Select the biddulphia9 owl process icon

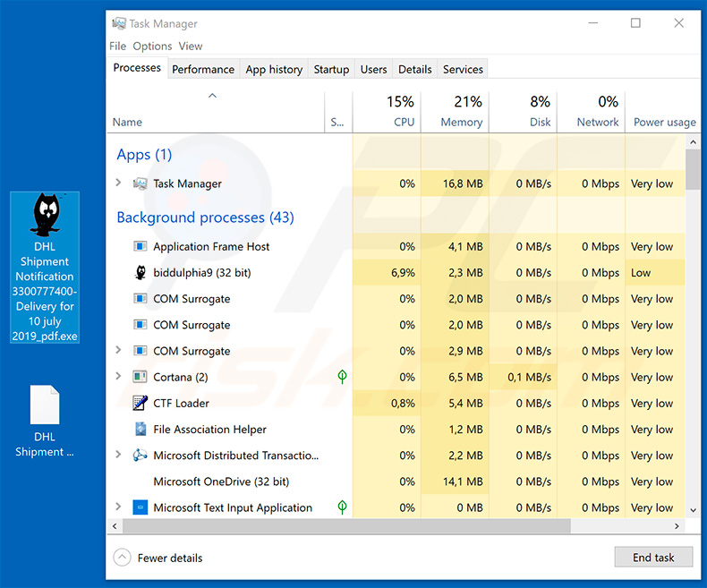(x=140, y=273)
